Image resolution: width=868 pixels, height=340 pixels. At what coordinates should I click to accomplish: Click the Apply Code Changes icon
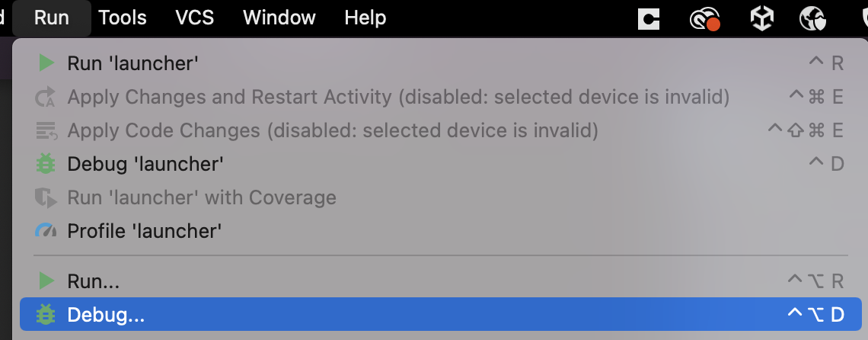[46, 131]
